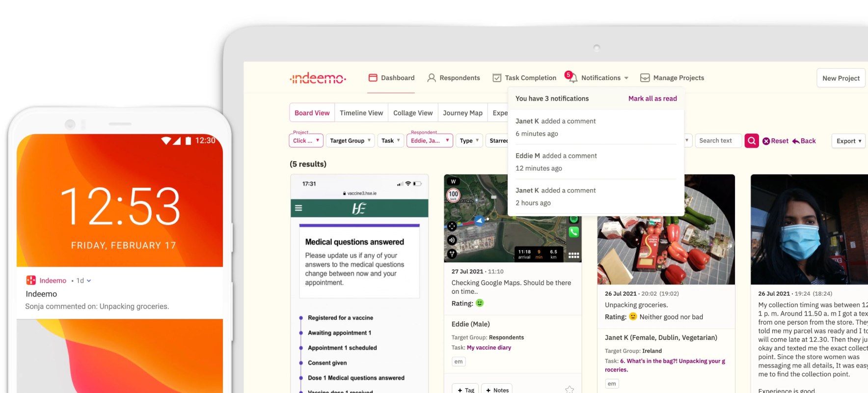Open Eddie M comment from 12 minutes ago
The width and height of the screenshot is (868, 393).
click(x=596, y=162)
